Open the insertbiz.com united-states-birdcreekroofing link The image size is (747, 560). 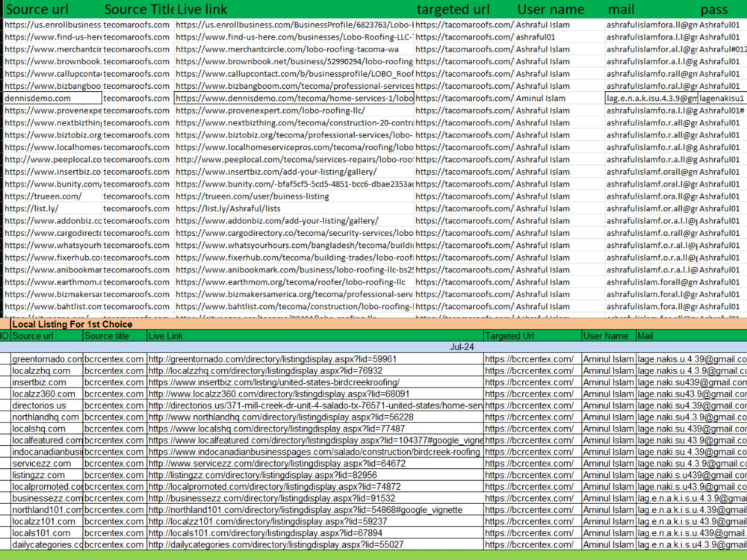pyautogui.click(x=274, y=382)
